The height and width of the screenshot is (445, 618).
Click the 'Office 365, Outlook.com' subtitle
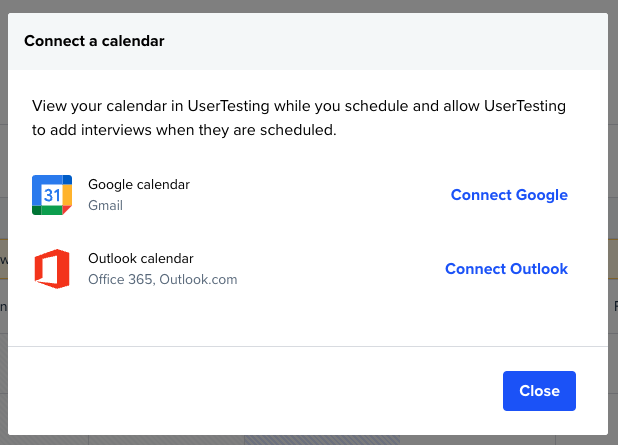(x=162, y=279)
